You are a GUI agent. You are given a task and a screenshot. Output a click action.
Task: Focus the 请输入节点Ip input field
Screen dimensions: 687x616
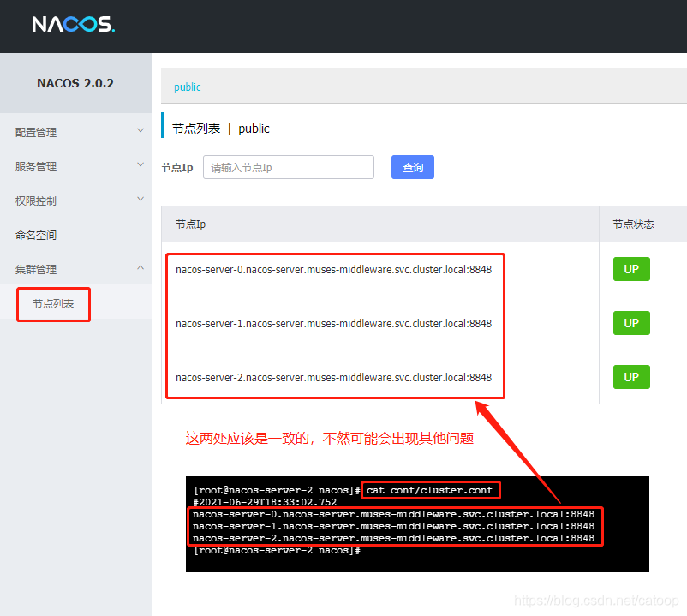(x=289, y=167)
